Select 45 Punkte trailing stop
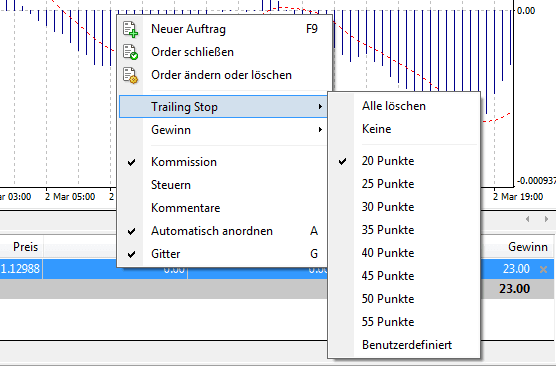This screenshot has height=366, width=556. coord(404,276)
